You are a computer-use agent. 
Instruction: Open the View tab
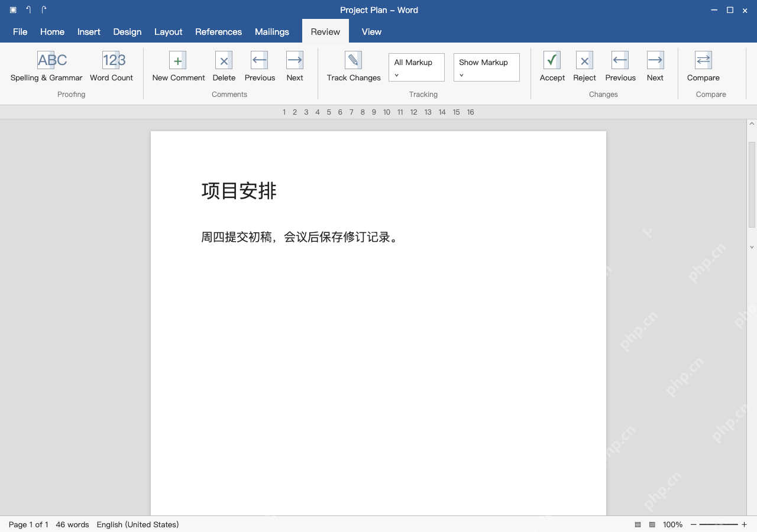click(x=371, y=32)
